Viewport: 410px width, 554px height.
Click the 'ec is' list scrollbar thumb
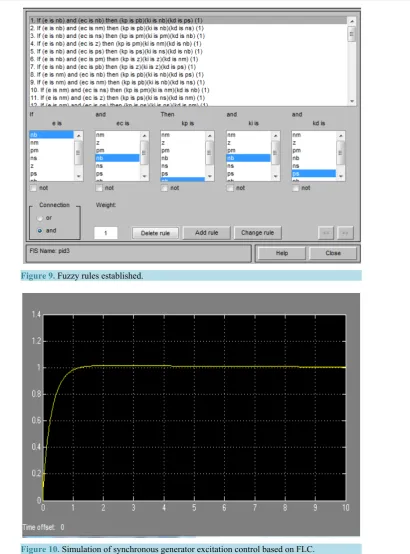tap(144, 153)
